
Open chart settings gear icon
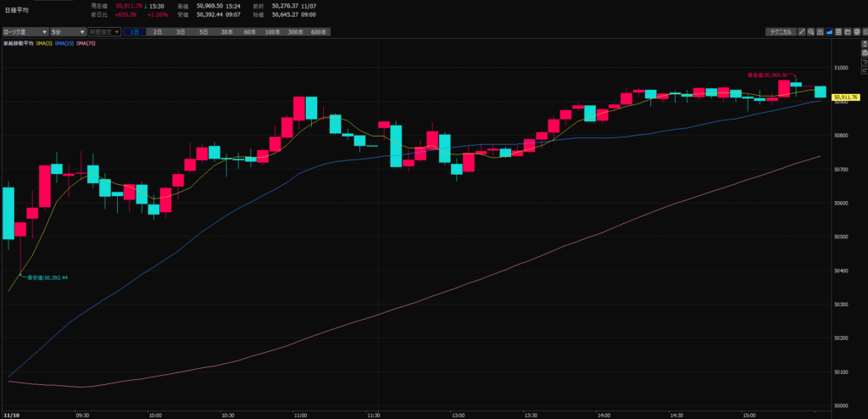coord(865,32)
